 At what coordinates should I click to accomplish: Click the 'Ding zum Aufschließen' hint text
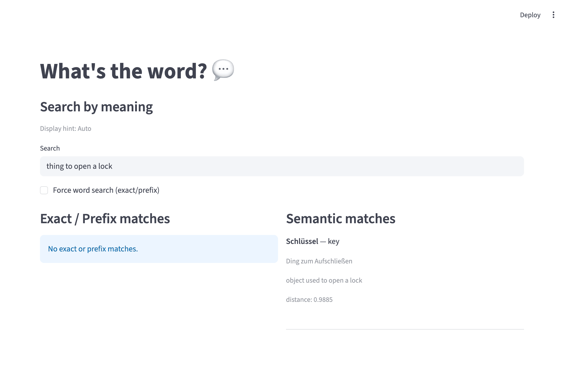(x=319, y=261)
